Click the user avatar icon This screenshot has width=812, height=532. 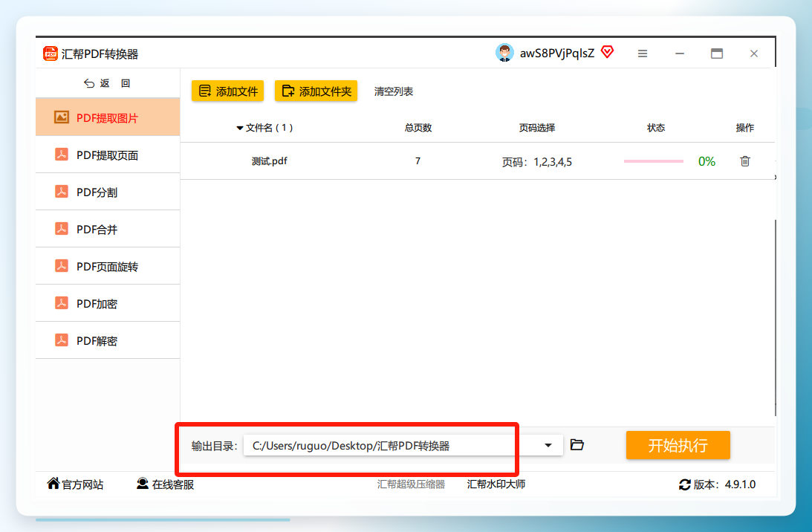point(504,53)
